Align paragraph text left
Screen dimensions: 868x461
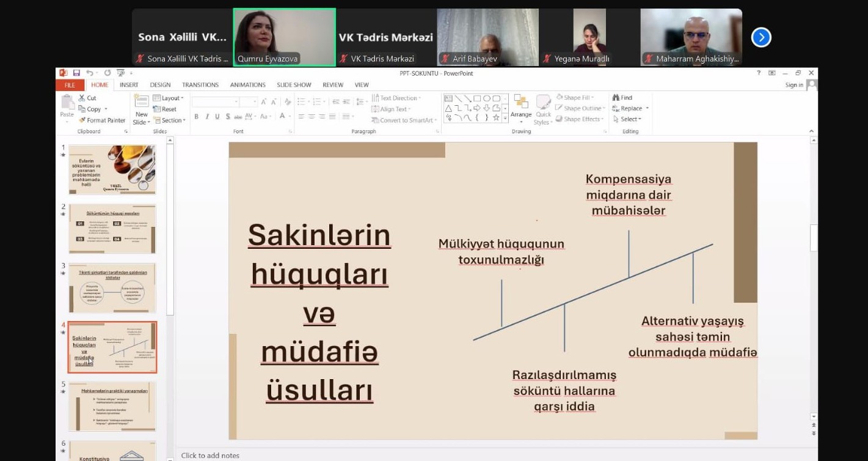302,116
